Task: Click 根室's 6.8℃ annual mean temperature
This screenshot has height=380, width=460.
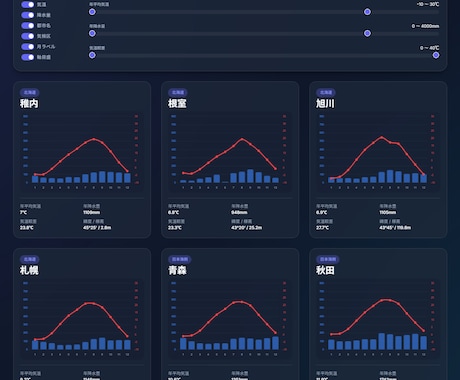Action: pyautogui.click(x=174, y=212)
